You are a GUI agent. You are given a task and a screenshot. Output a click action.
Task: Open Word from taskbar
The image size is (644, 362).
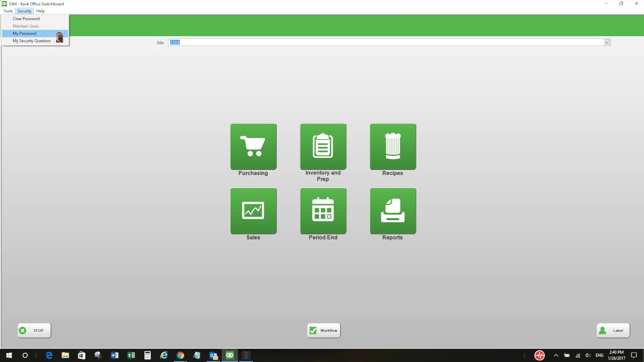[x=115, y=355]
